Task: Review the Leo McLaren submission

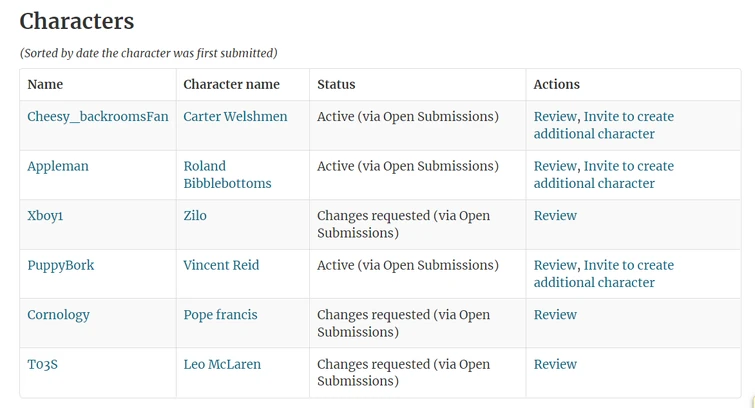Action: coord(555,365)
